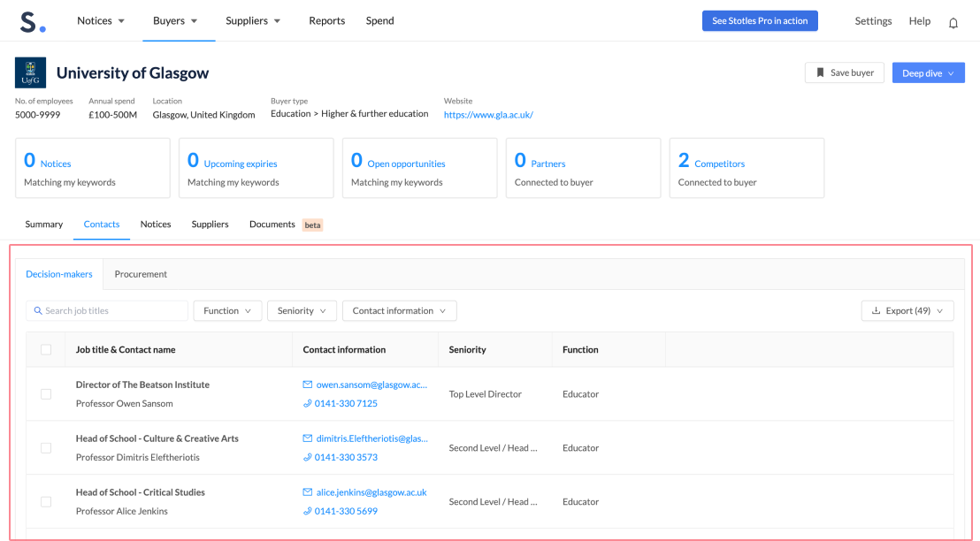Select the Decision-makers tab
Viewport: 980px width, 541px height.
[59, 274]
